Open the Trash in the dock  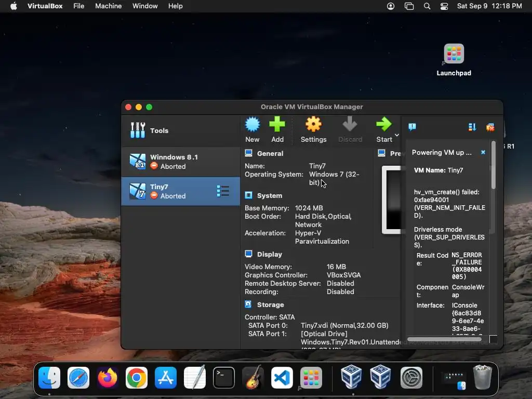pyautogui.click(x=483, y=377)
